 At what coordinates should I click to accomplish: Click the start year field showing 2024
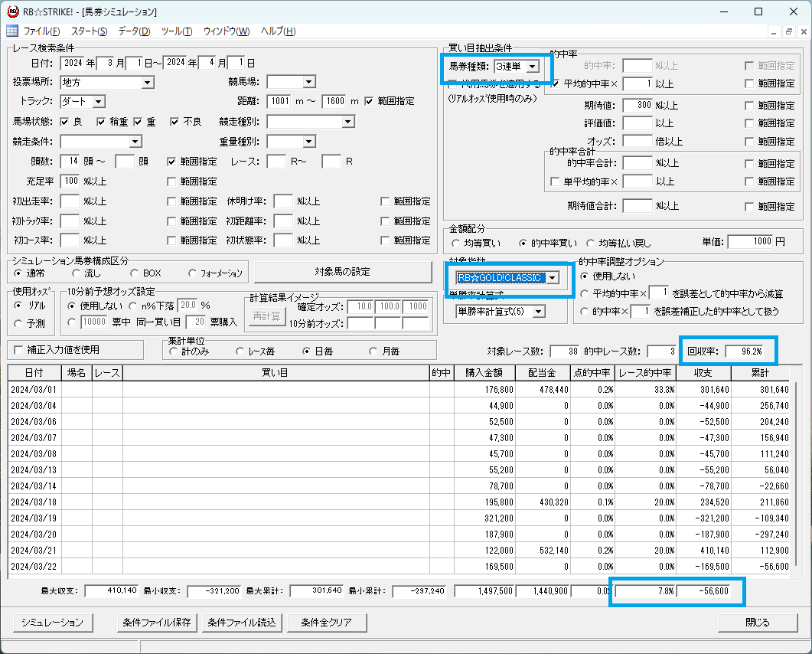pyautogui.click(x=71, y=63)
